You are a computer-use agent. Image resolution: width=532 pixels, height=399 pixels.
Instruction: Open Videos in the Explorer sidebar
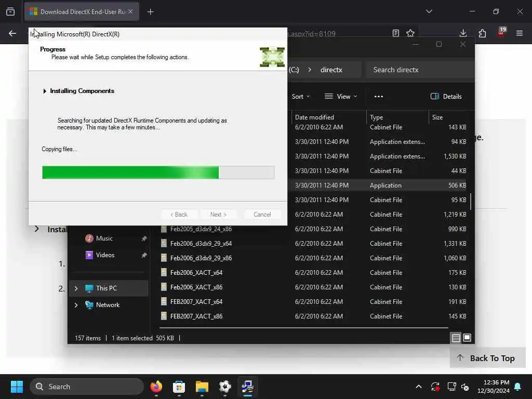point(105,255)
